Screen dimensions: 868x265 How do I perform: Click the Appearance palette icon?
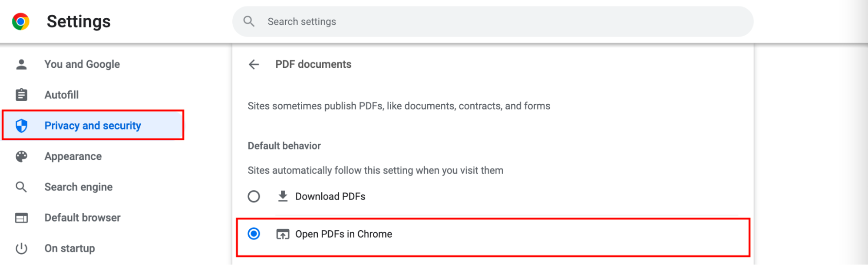pos(21,156)
